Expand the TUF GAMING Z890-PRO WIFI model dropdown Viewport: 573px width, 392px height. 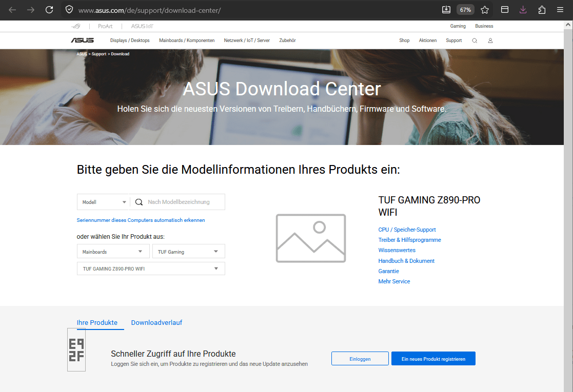[x=151, y=269]
